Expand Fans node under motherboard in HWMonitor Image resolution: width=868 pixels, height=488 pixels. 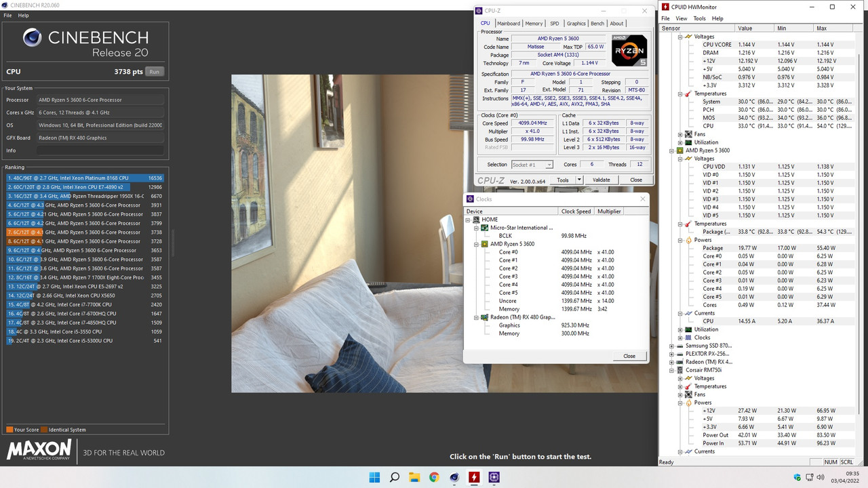(680, 134)
